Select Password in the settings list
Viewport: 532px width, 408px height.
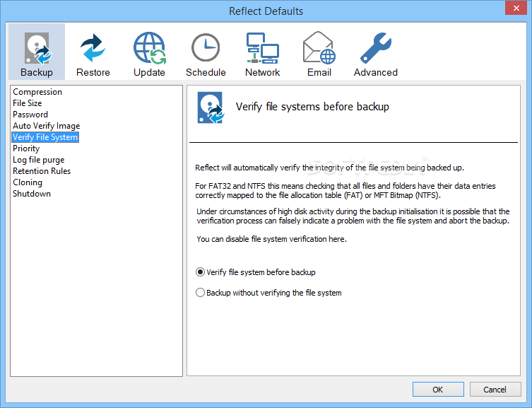point(30,115)
